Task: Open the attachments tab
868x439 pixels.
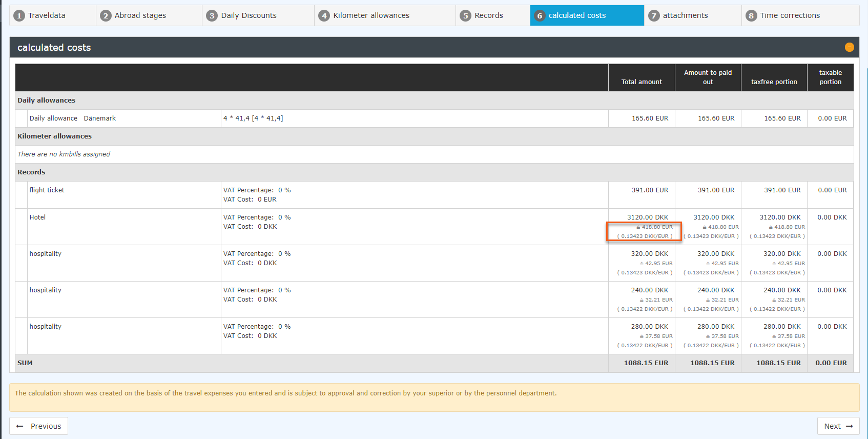Action: click(693, 15)
